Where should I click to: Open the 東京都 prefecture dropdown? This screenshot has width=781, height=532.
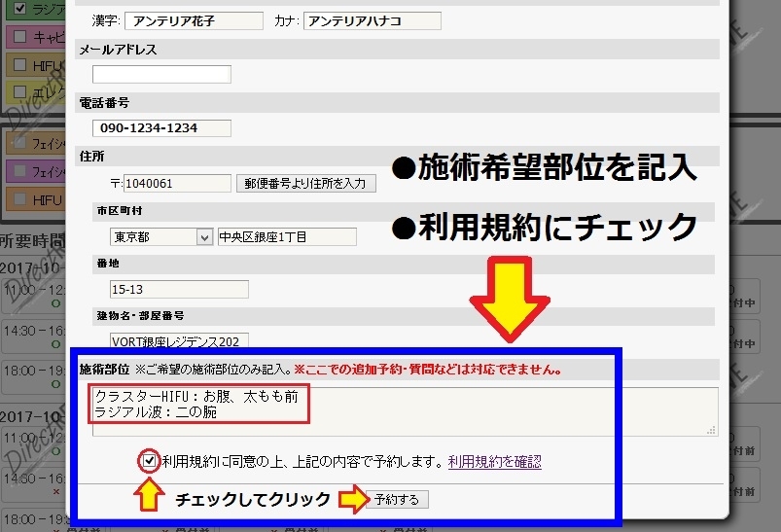161,236
